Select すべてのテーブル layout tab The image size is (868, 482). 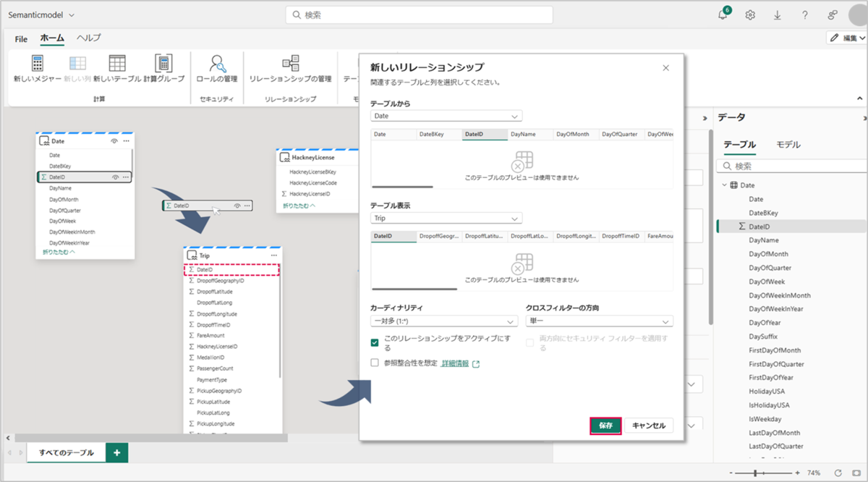[x=67, y=453]
